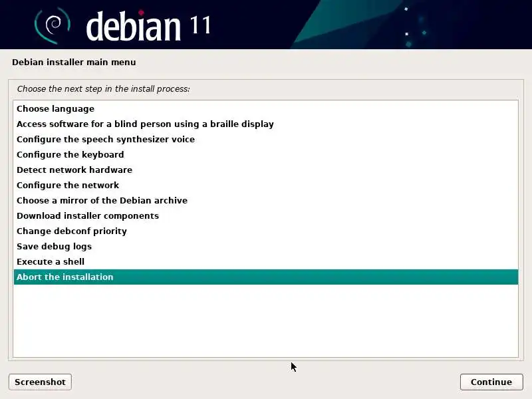Select Execute a shell
The image size is (532, 399).
(x=266, y=261)
